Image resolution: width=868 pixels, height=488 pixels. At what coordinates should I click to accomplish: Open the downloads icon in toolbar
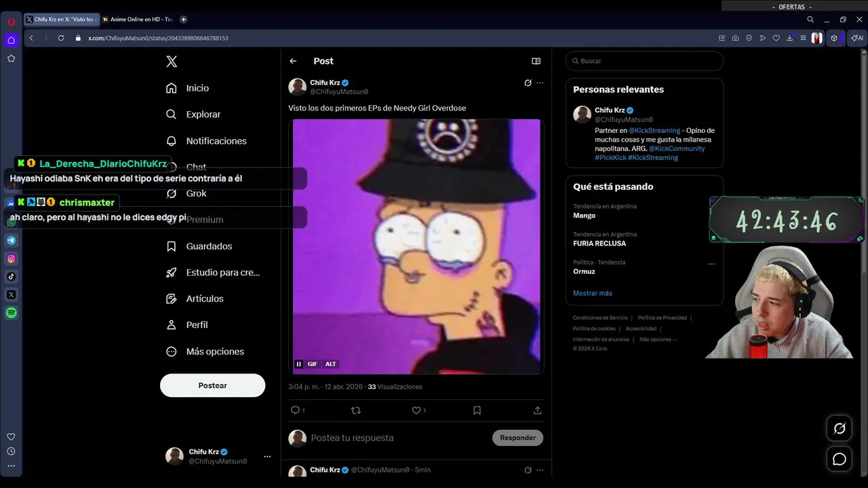click(x=790, y=38)
